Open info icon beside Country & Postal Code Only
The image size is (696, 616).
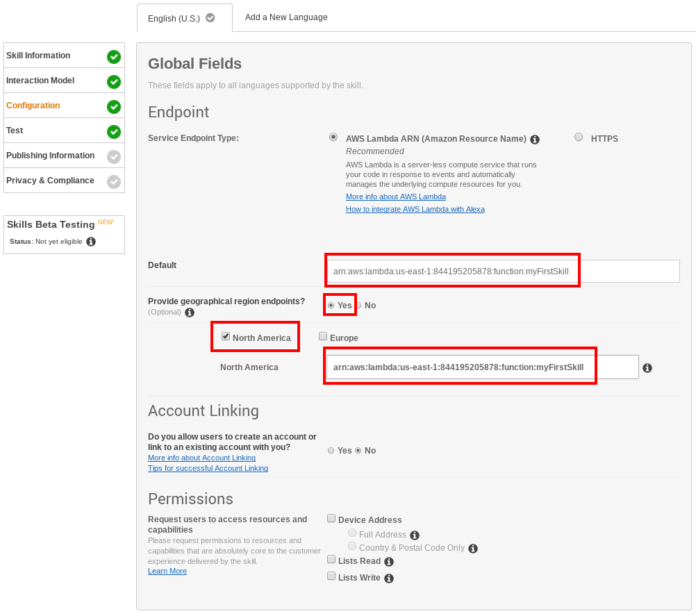pyautogui.click(x=473, y=549)
